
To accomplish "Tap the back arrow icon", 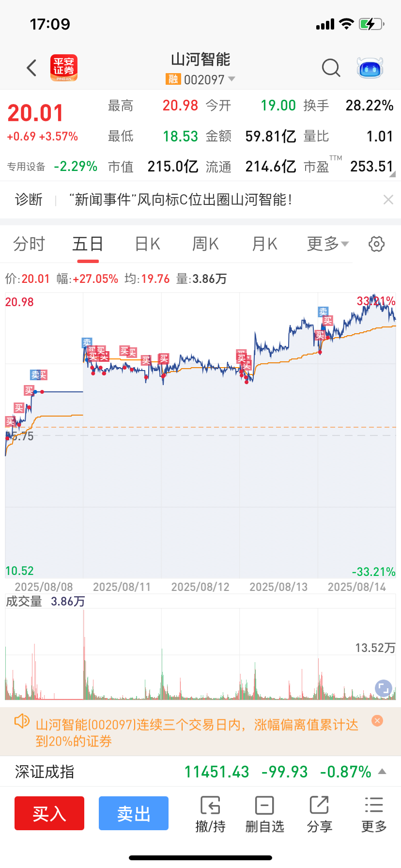I will (32, 68).
